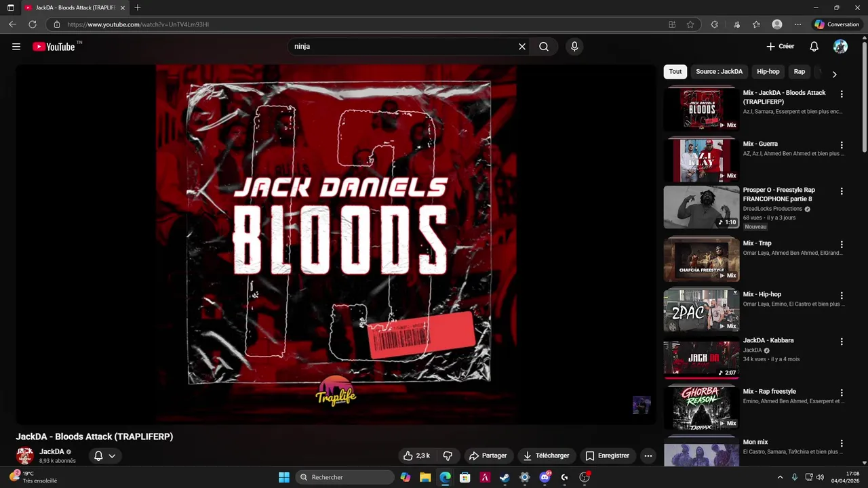
Task: Open options for JackDA - Kabbara
Action: pyautogui.click(x=842, y=342)
